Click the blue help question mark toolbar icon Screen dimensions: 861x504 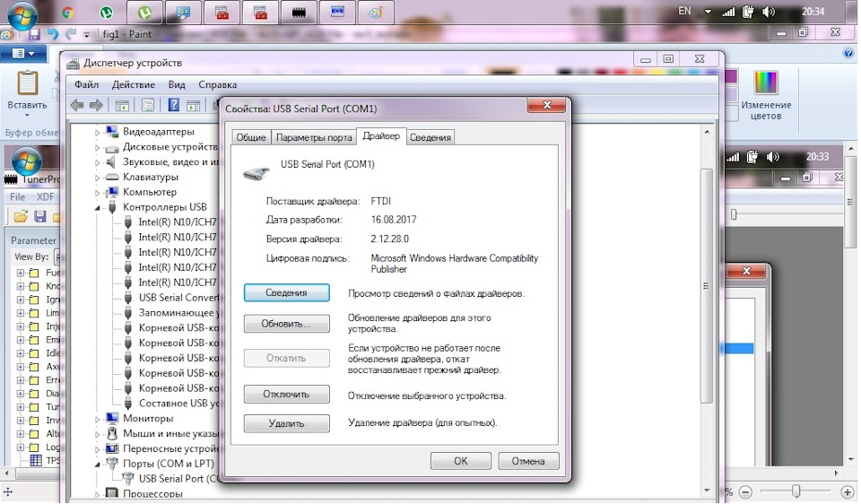[173, 105]
